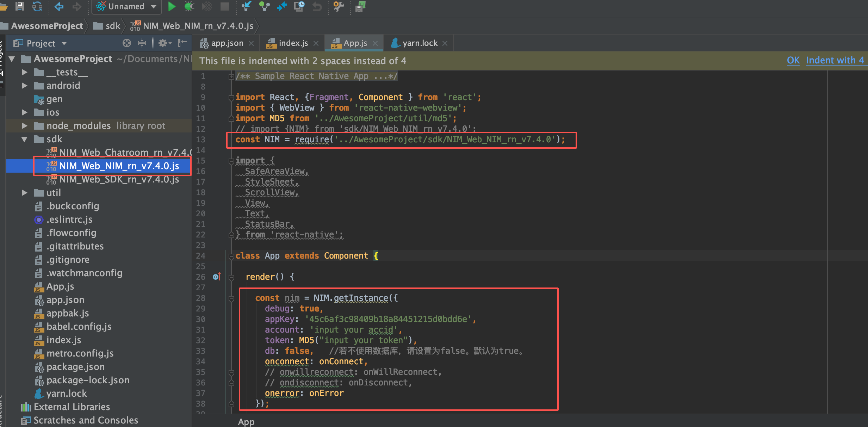The width and height of the screenshot is (868, 427).
Task: Click the Revert undo arrow icon
Action: click(x=317, y=6)
